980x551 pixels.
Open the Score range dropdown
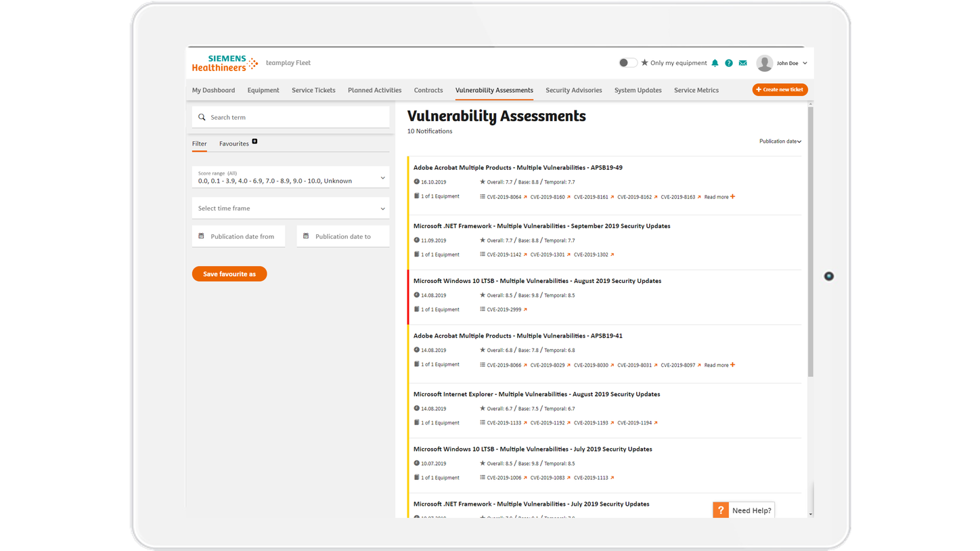(x=290, y=177)
